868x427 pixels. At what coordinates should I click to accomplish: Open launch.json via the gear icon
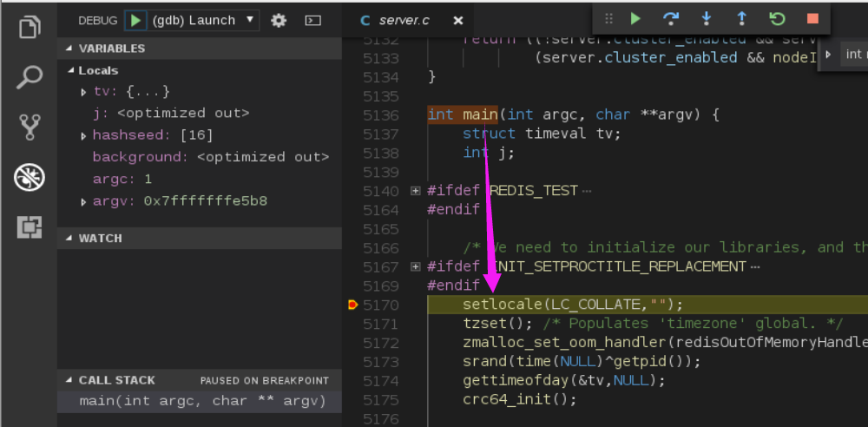click(x=279, y=20)
